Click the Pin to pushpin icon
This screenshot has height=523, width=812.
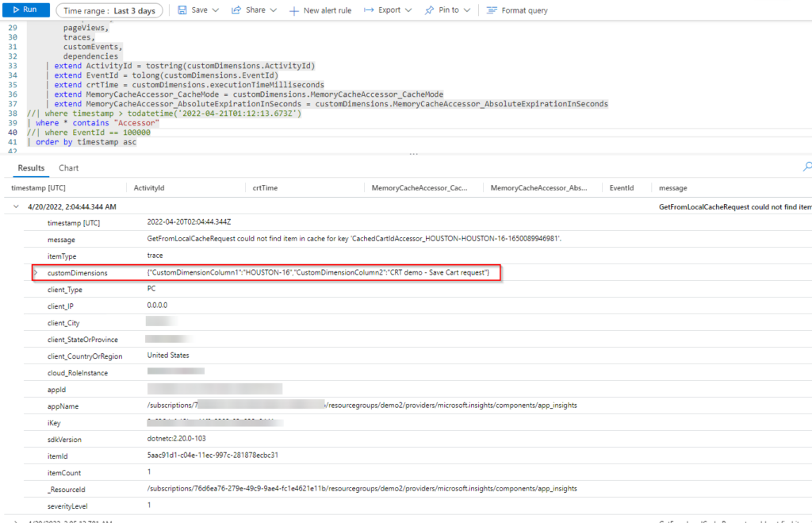(429, 10)
